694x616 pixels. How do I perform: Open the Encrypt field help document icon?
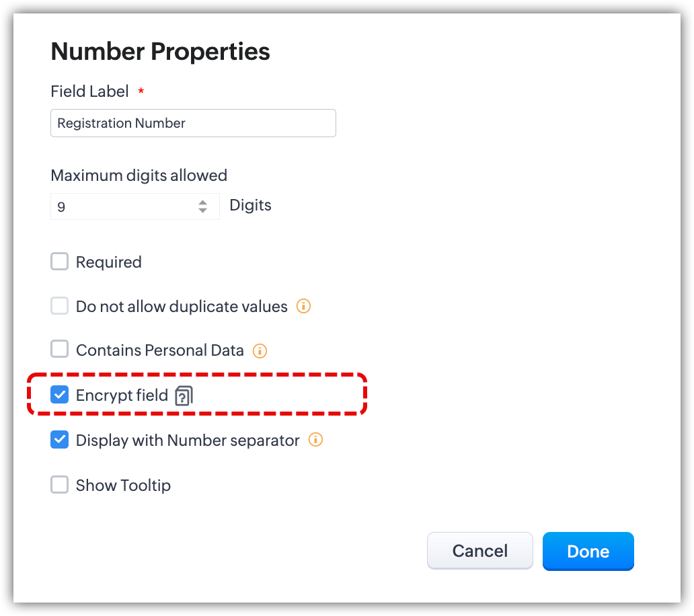(184, 396)
